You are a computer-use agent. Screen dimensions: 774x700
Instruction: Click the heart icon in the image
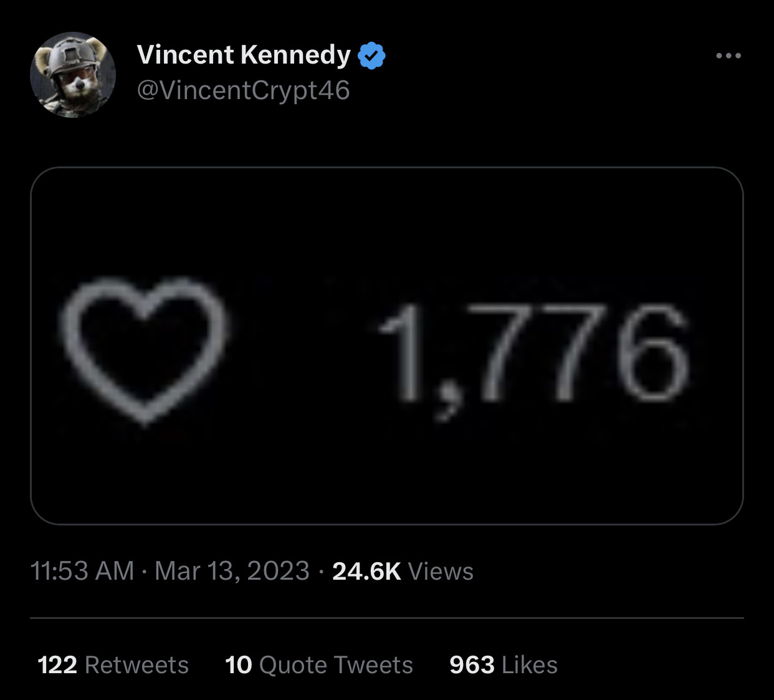pyautogui.click(x=145, y=350)
